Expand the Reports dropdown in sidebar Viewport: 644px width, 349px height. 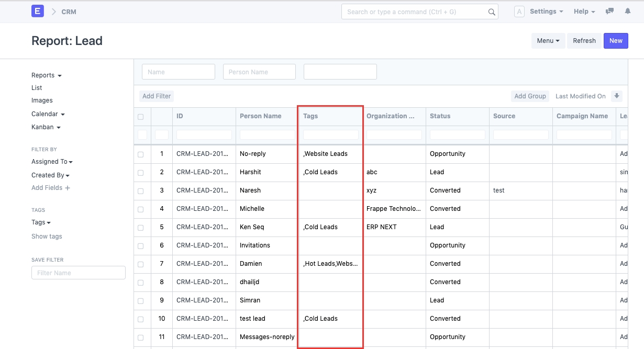[46, 75]
